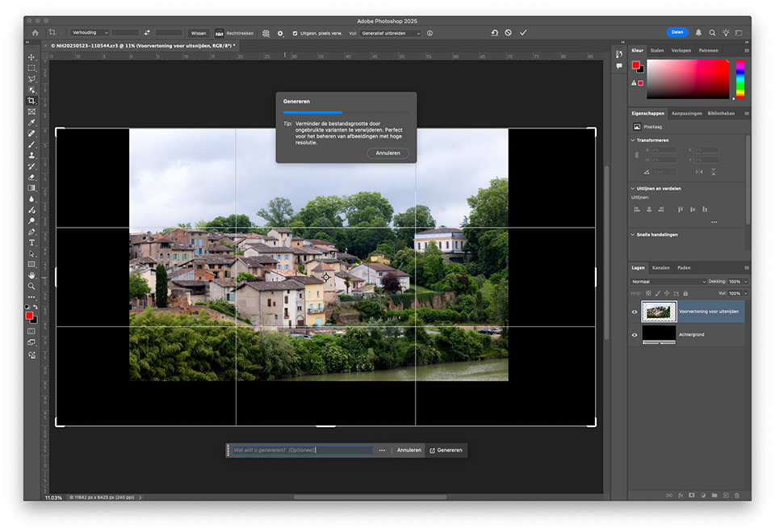The width and height of the screenshot is (775, 532).
Task: Select the Move tool
Action: [x=31, y=57]
